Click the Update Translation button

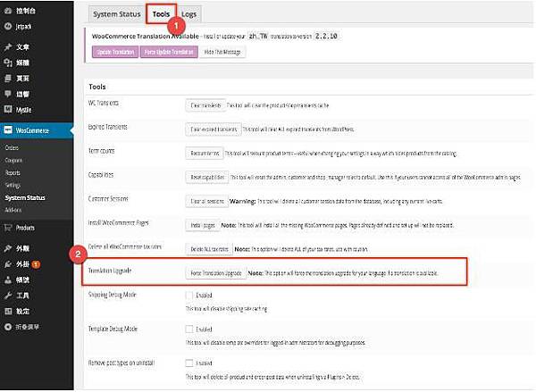click(115, 52)
